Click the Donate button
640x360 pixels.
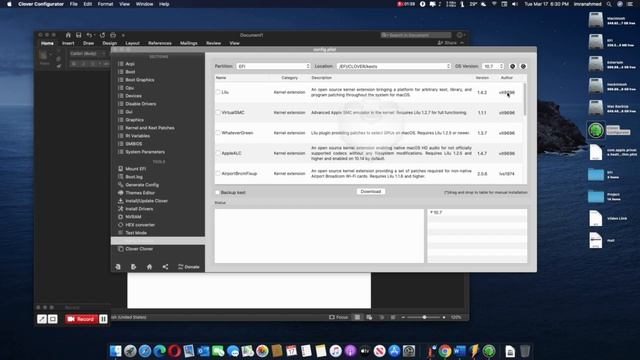189,267
